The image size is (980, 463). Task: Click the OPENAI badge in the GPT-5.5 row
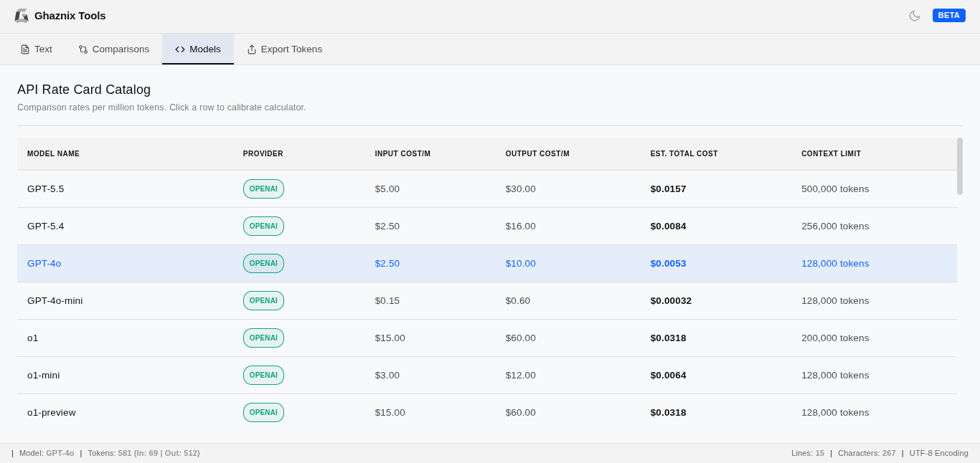[x=263, y=189]
